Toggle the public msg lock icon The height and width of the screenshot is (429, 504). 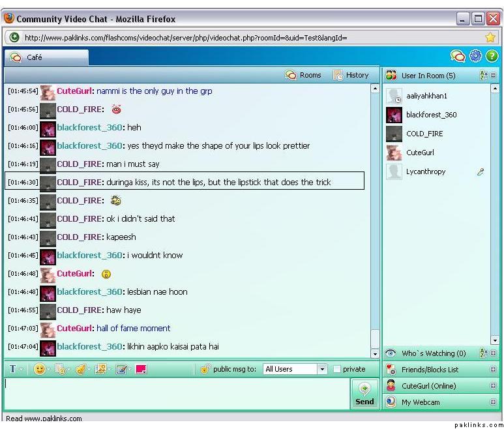click(205, 369)
